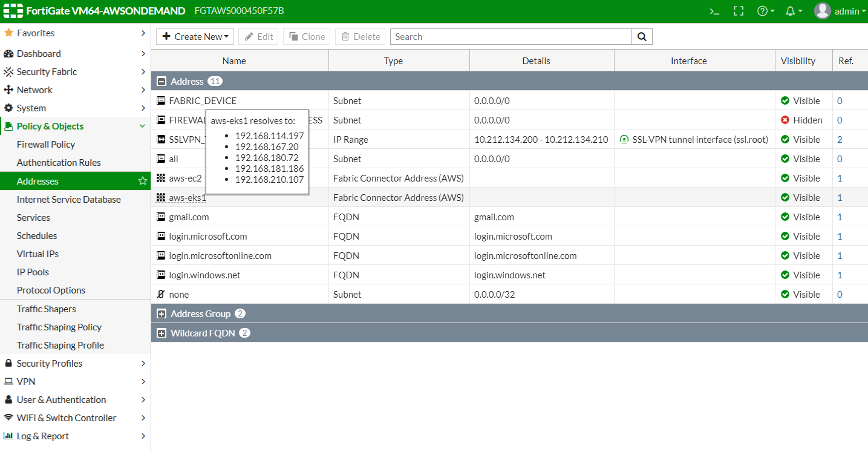Select the aws-eks1 address name
Viewport: 868px width, 452px height.
point(188,198)
